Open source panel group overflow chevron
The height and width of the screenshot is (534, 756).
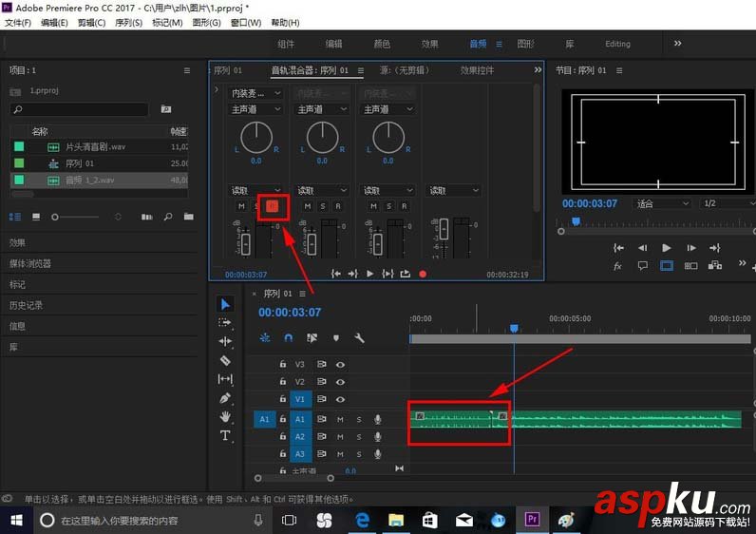(538, 70)
